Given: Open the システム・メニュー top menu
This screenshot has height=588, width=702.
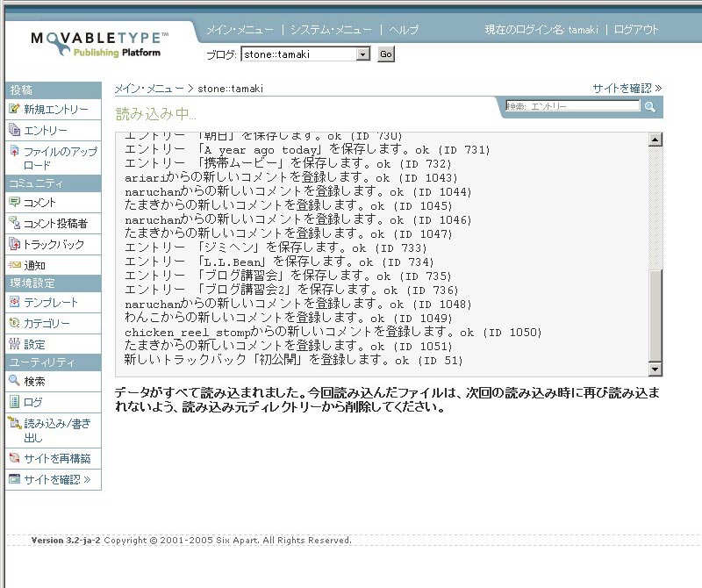Looking at the screenshot, I should [x=330, y=30].
